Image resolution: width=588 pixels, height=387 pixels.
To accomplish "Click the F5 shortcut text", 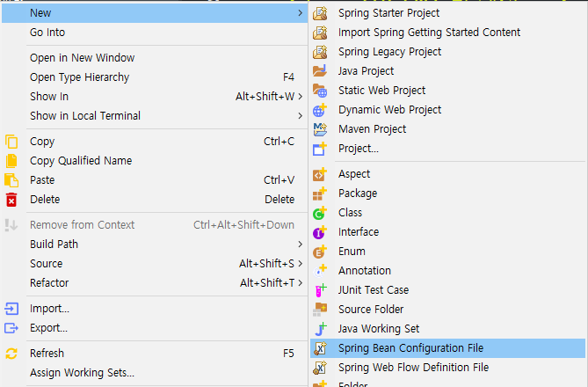I will 289,354.
